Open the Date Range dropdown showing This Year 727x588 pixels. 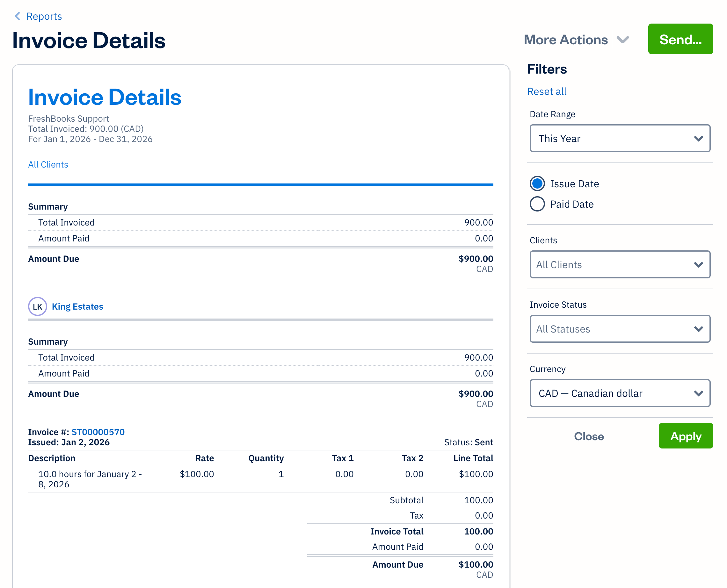[x=620, y=139]
